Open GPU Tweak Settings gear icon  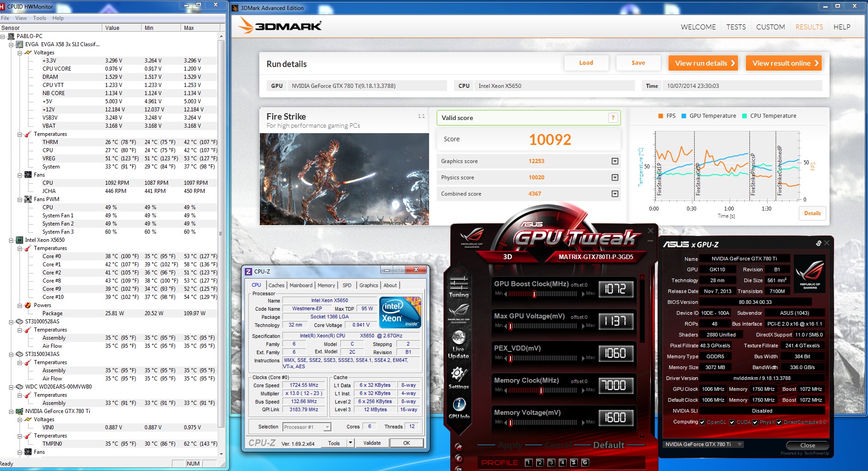(x=458, y=375)
